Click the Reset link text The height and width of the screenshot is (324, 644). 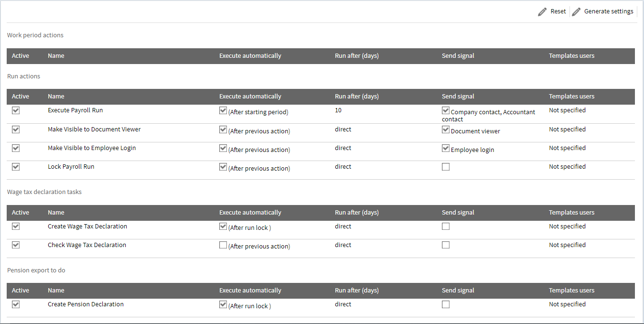[x=558, y=11]
